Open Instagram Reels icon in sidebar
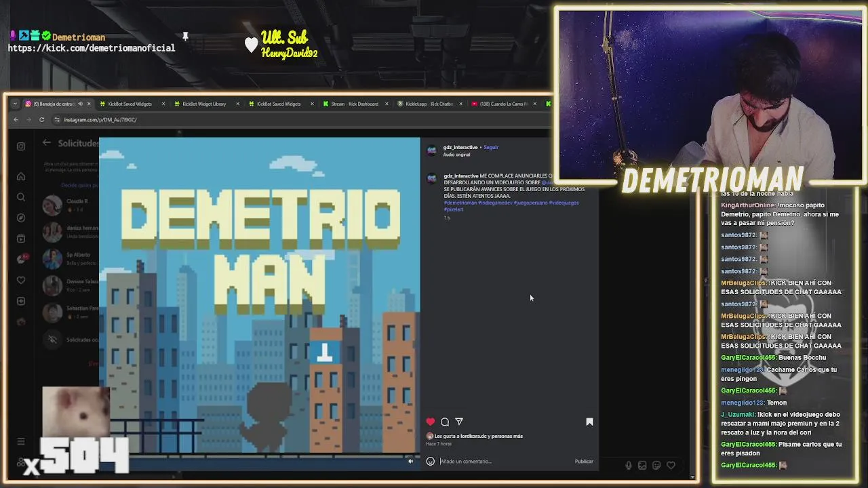This screenshot has height=488, width=868. coord(21,239)
